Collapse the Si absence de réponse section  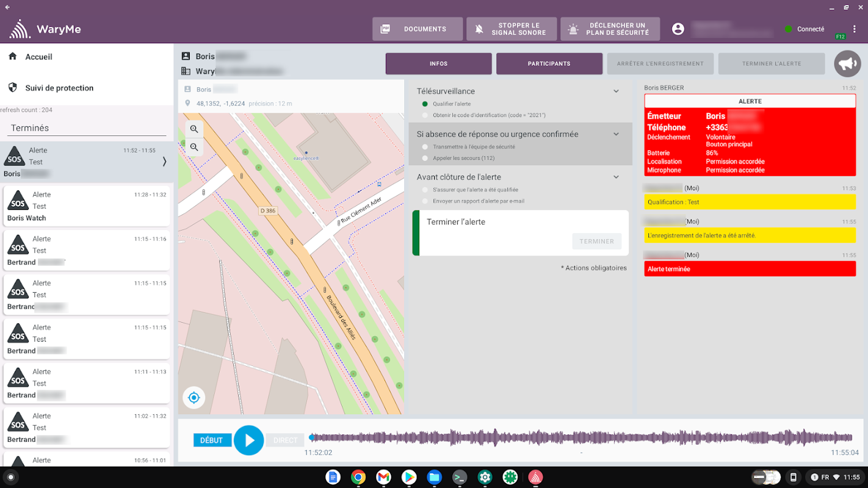616,134
